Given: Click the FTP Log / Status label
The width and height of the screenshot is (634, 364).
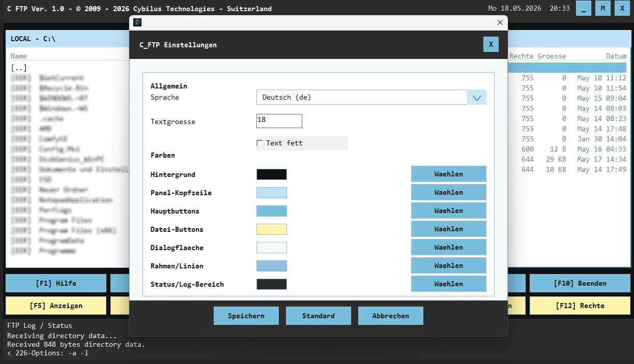Looking at the screenshot, I should 40,325.
